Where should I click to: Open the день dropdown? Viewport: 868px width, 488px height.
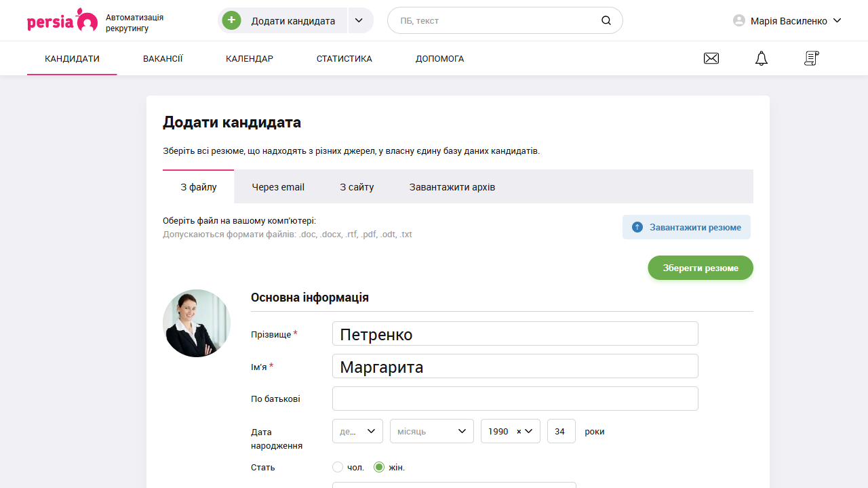pyautogui.click(x=357, y=431)
